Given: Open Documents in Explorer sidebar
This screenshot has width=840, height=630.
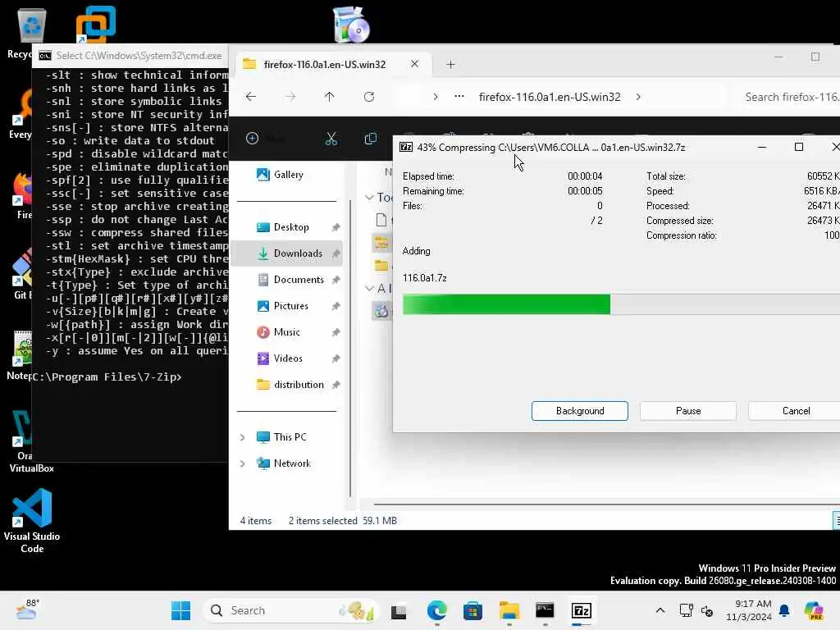Looking at the screenshot, I should [299, 280].
